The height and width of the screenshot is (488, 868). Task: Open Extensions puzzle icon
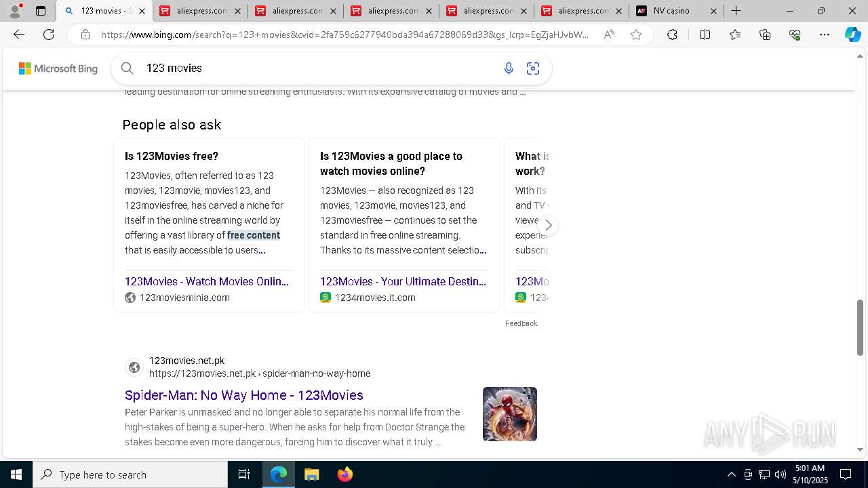point(672,35)
